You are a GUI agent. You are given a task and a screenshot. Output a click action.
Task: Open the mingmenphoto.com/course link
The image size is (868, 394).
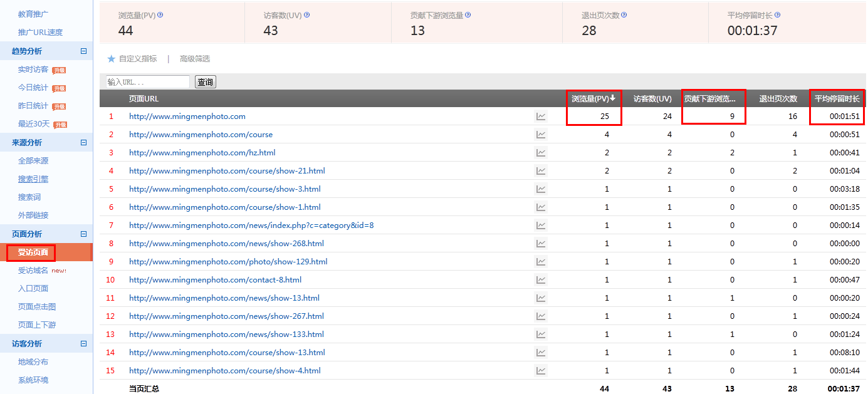click(201, 135)
